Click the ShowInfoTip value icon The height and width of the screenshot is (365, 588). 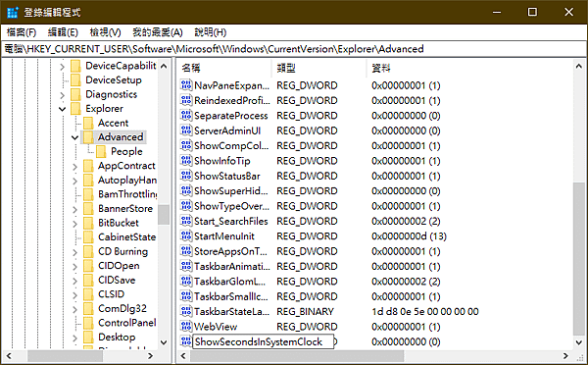pyautogui.click(x=186, y=161)
